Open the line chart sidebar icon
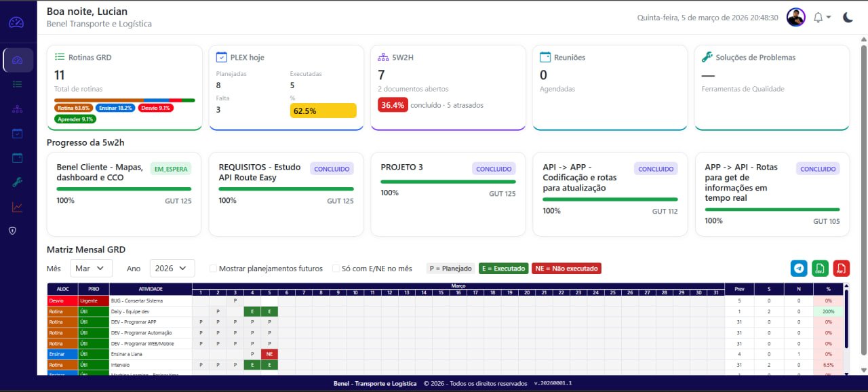 pyautogui.click(x=18, y=207)
